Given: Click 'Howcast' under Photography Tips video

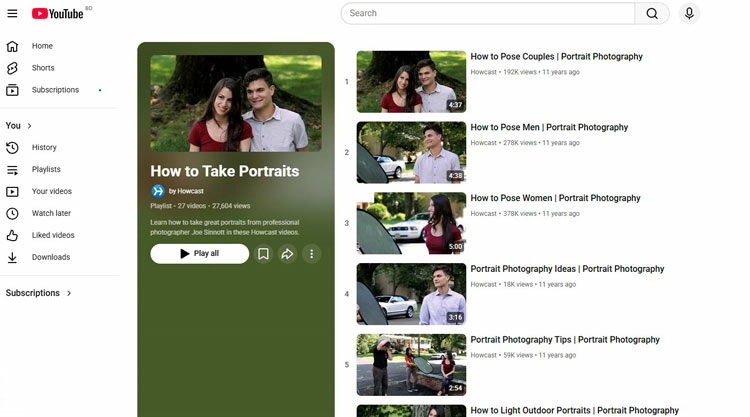Looking at the screenshot, I should click(x=484, y=355).
